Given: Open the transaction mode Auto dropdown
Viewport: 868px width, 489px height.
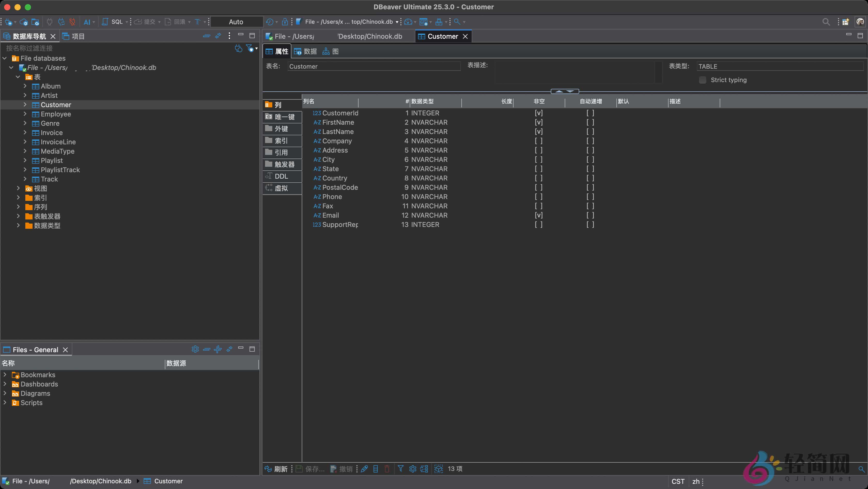Looking at the screenshot, I should pos(236,22).
